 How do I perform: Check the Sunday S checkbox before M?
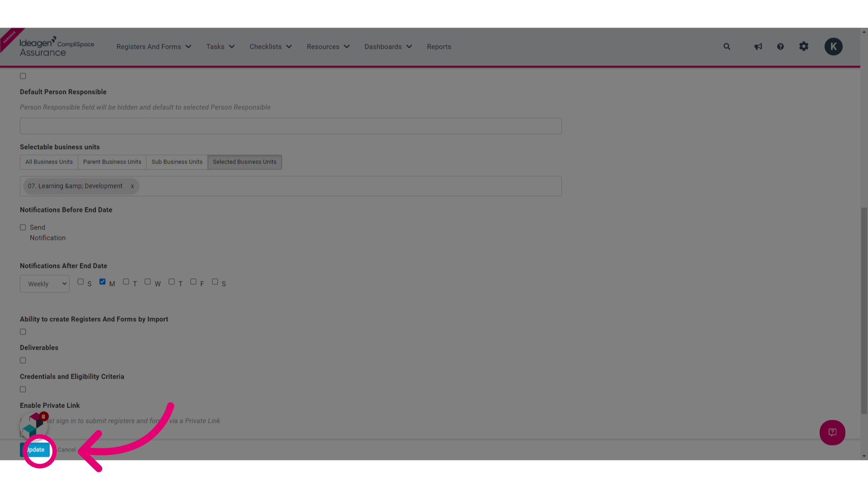pos(80,282)
